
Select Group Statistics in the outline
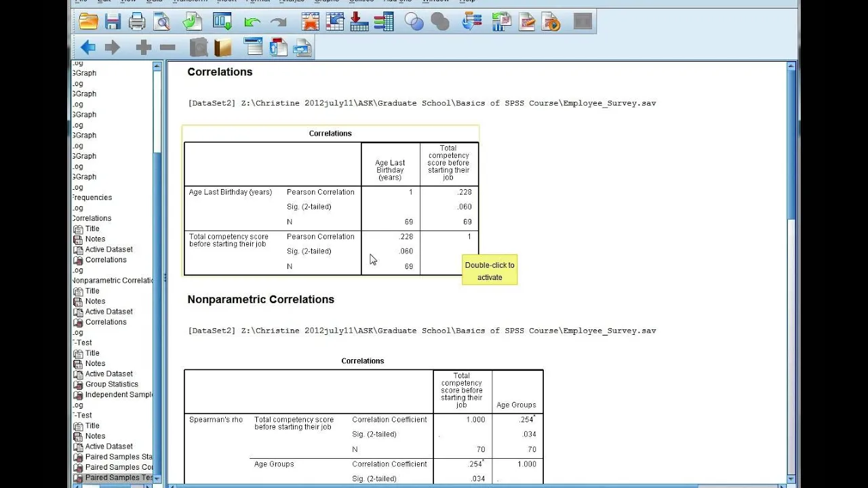coord(111,384)
